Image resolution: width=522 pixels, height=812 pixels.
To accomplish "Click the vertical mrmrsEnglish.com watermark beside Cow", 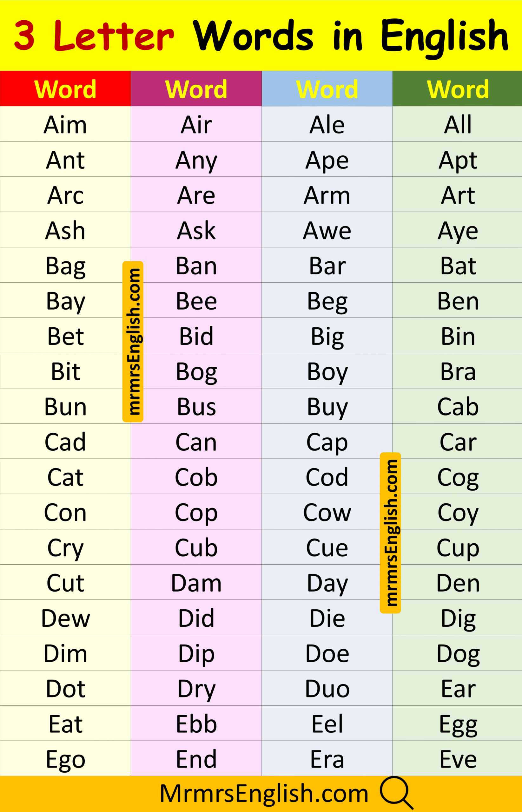I will point(391,533).
